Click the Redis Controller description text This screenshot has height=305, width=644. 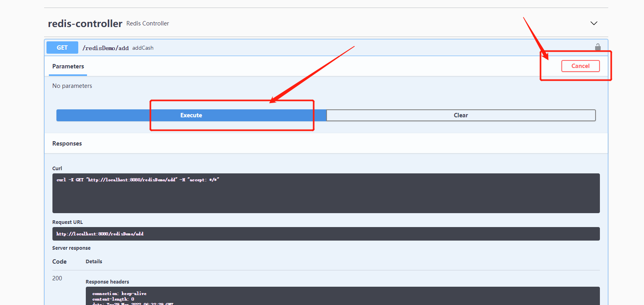(148, 23)
